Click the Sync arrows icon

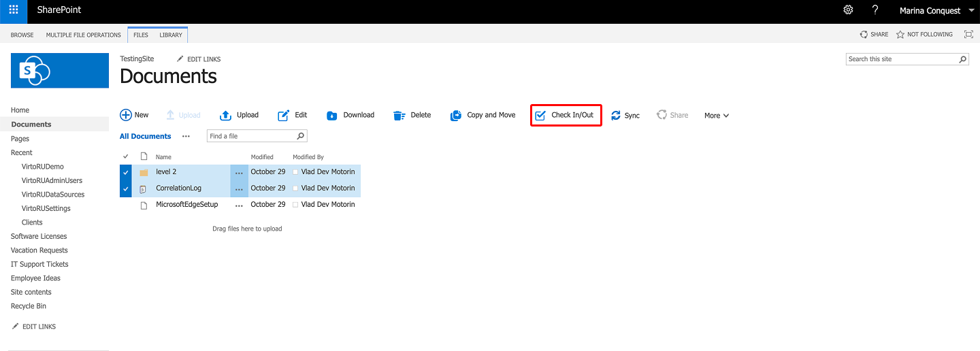click(616, 116)
